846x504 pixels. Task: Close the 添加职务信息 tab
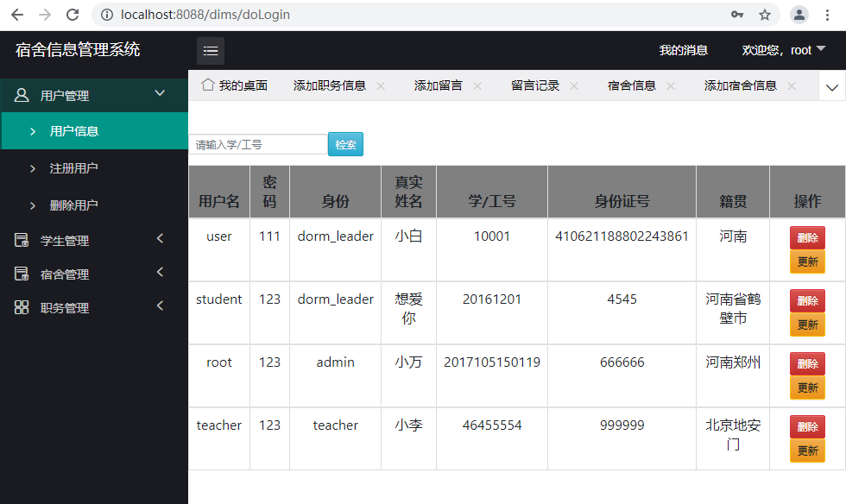(381, 85)
